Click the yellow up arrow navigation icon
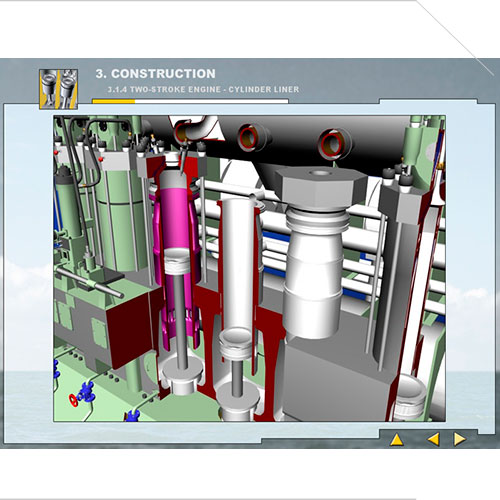This screenshot has height=500, width=500. 397,440
